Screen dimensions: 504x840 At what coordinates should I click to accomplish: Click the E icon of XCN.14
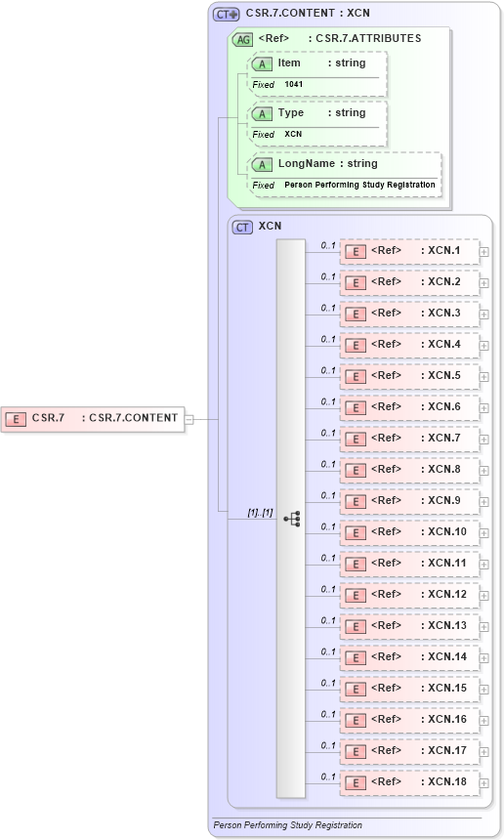pos(356,658)
